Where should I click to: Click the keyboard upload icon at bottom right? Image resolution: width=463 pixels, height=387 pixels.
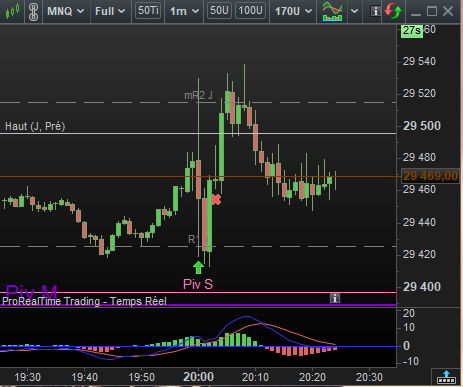pyautogui.click(x=446, y=377)
